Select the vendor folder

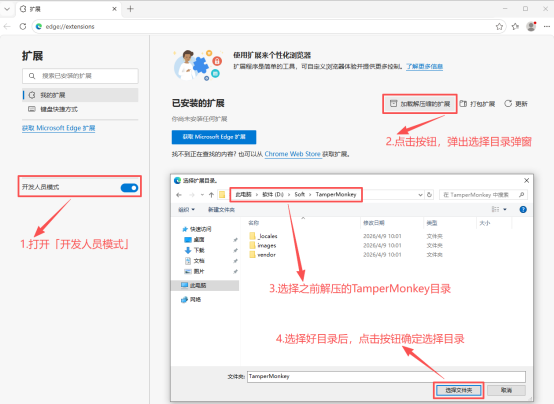[262, 254]
